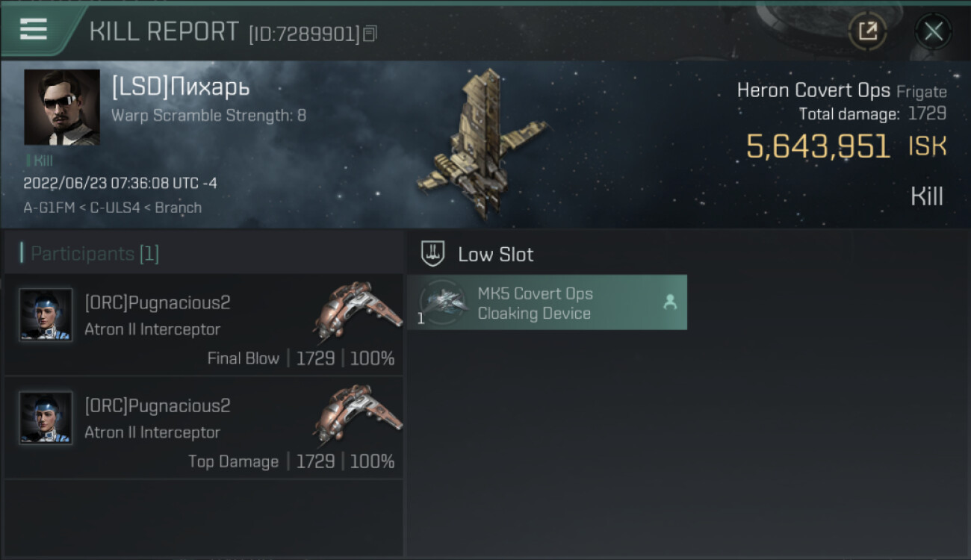Click the Low Slot shield icon
The image size is (971, 560).
(x=433, y=254)
